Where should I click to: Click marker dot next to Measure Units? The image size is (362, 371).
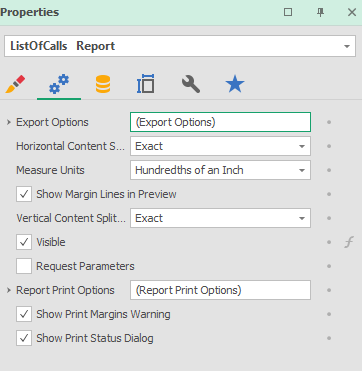click(x=329, y=170)
